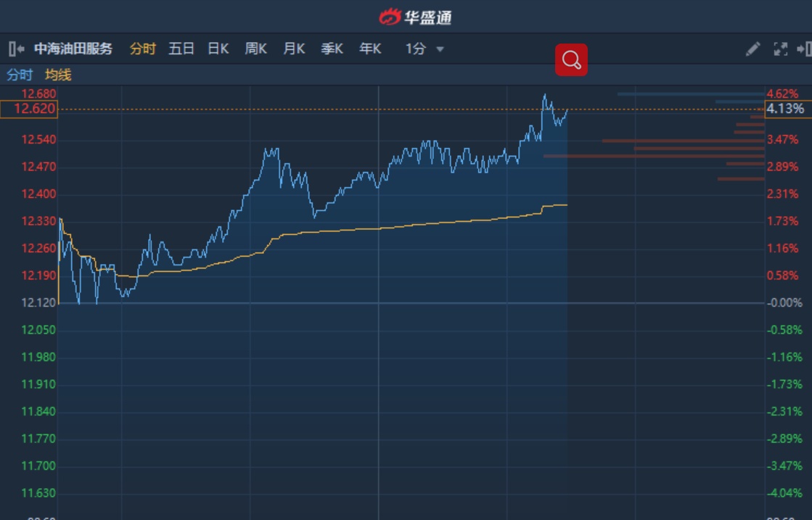Open the pencil drawing tool
Viewport: 812px width, 520px height.
752,49
